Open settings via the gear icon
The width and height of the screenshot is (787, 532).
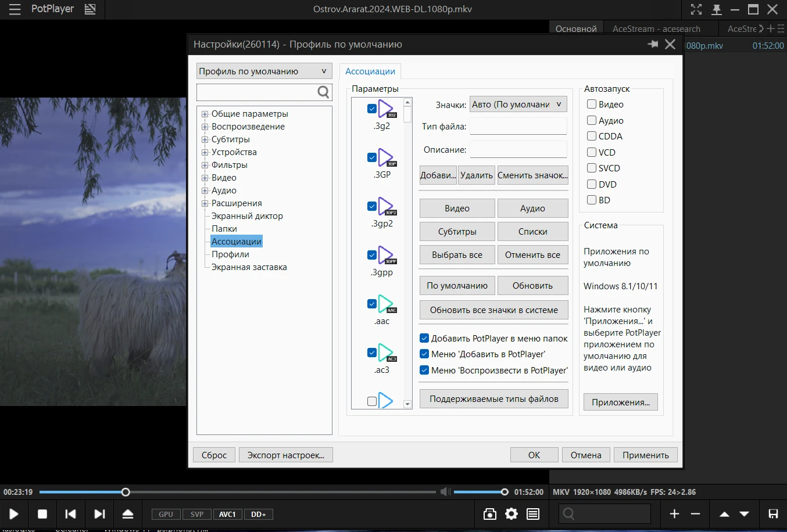pos(511,514)
